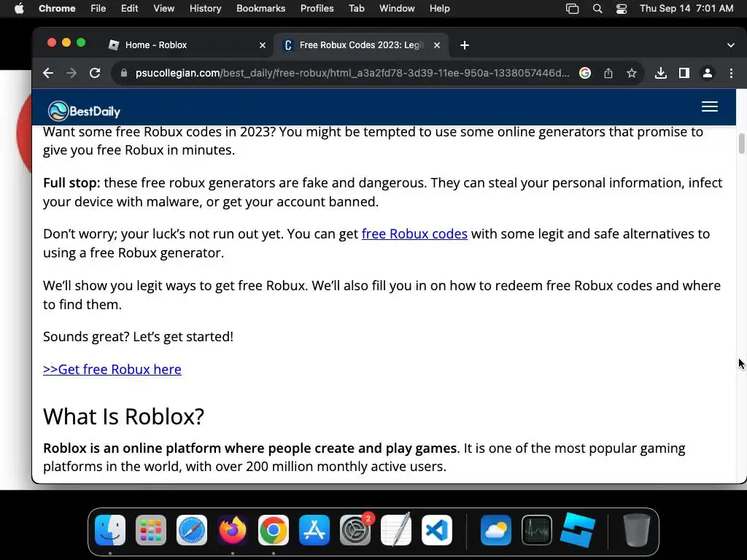
Task: Open Finder from the dock
Action: 110,530
